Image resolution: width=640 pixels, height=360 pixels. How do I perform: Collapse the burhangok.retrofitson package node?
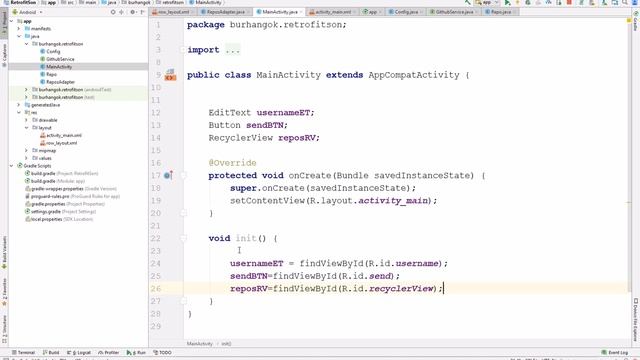tap(27, 44)
